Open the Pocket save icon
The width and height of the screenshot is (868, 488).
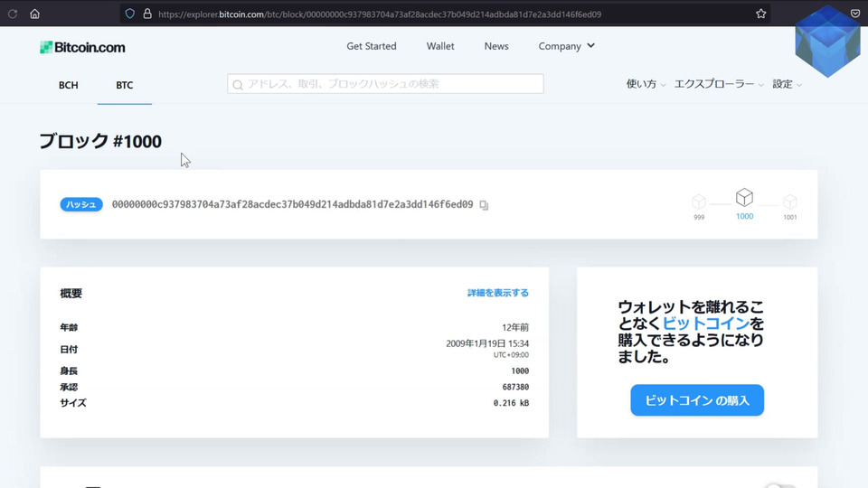click(x=855, y=14)
